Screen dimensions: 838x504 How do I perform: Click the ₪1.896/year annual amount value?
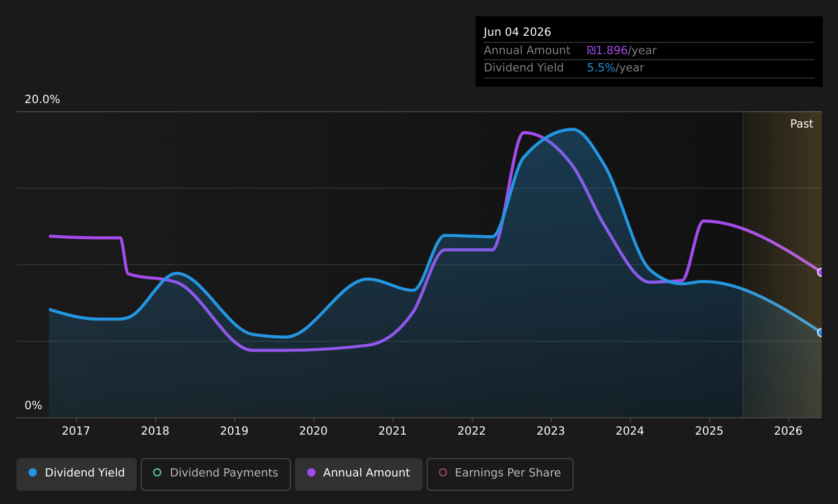(x=622, y=51)
